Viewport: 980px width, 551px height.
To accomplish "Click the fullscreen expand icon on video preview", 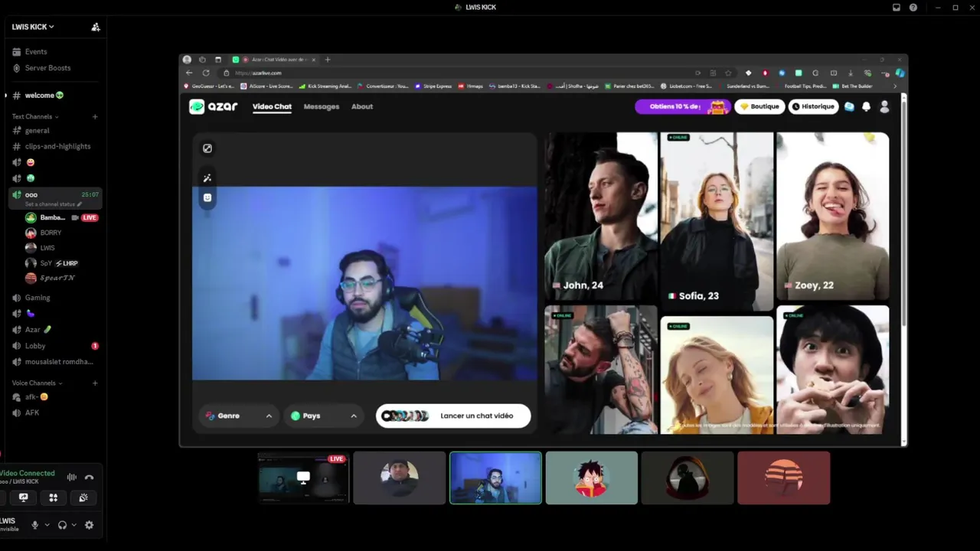I will (207, 148).
